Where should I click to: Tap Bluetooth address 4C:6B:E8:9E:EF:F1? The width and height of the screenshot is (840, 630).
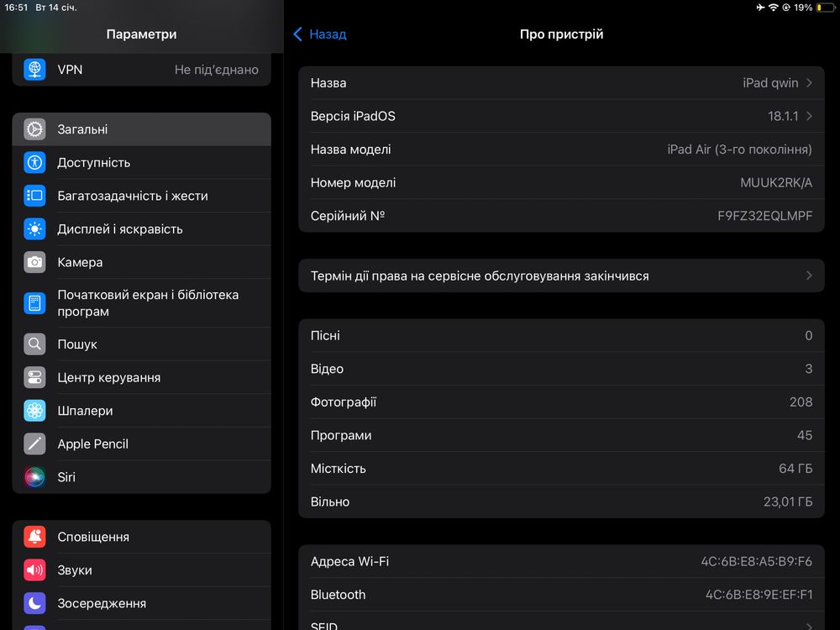(x=759, y=595)
